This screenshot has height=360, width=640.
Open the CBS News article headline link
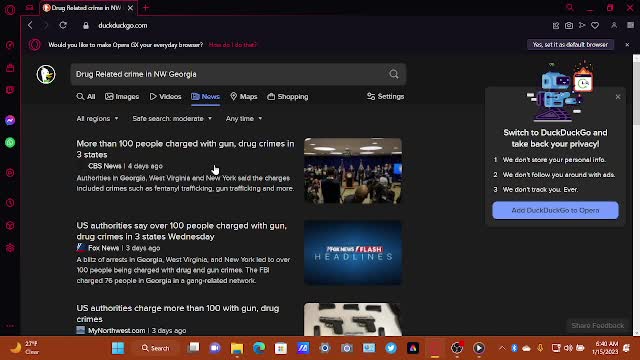click(x=185, y=149)
